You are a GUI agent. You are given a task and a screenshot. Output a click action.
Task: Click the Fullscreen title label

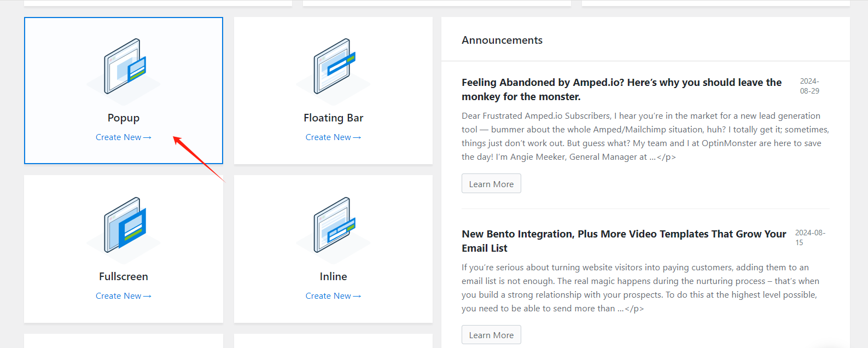[x=124, y=277]
